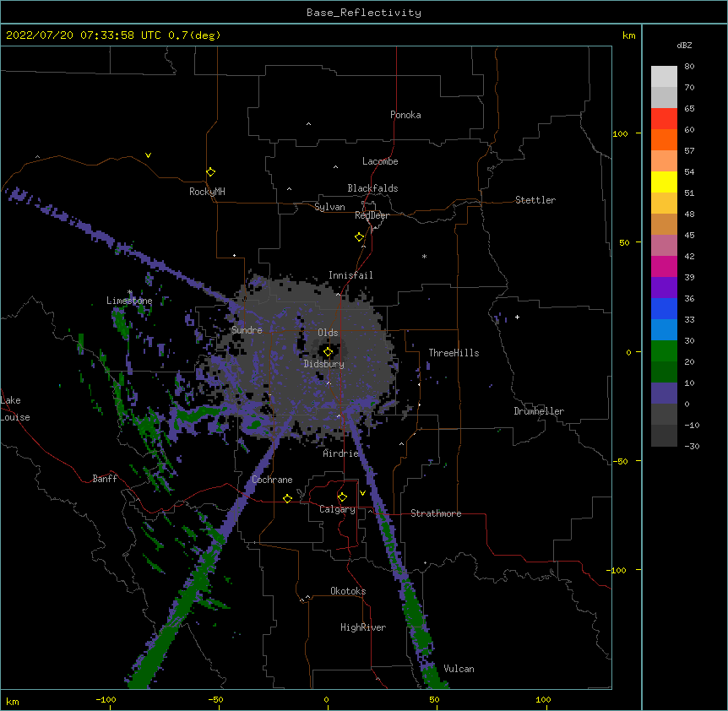This screenshot has height=711, width=728.
Task: Click the RedDeer city label
Action: click(x=372, y=215)
